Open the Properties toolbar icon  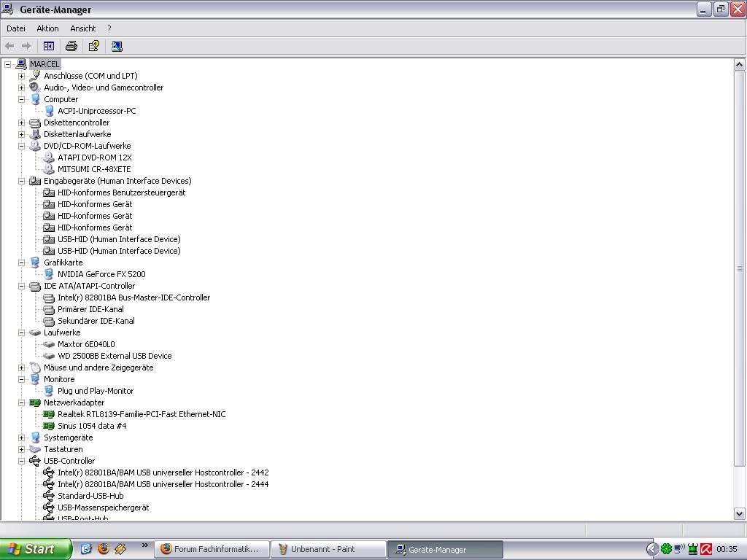[94, 46]
